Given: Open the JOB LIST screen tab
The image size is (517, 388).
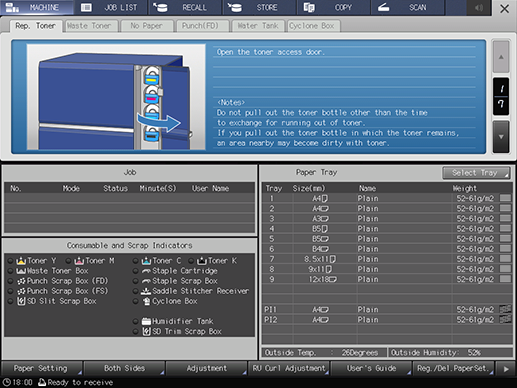Looking at the screenshot, I should pos(111,8).
